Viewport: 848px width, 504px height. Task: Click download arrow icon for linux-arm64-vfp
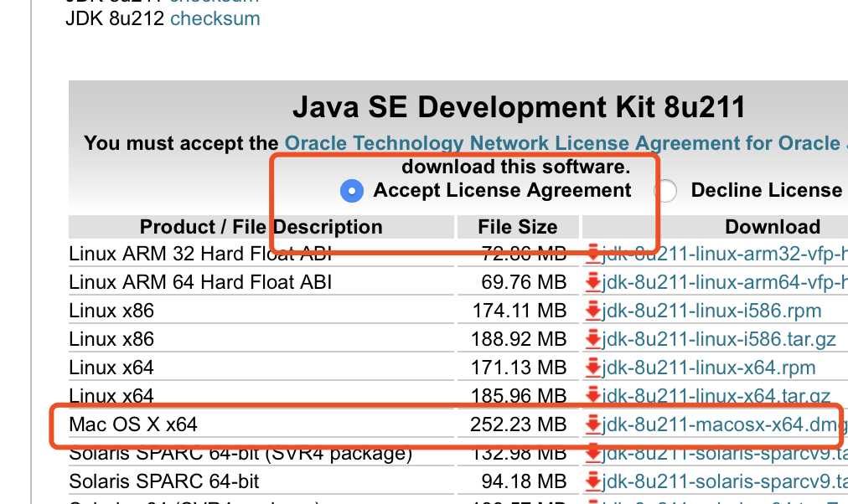[593, 282]
